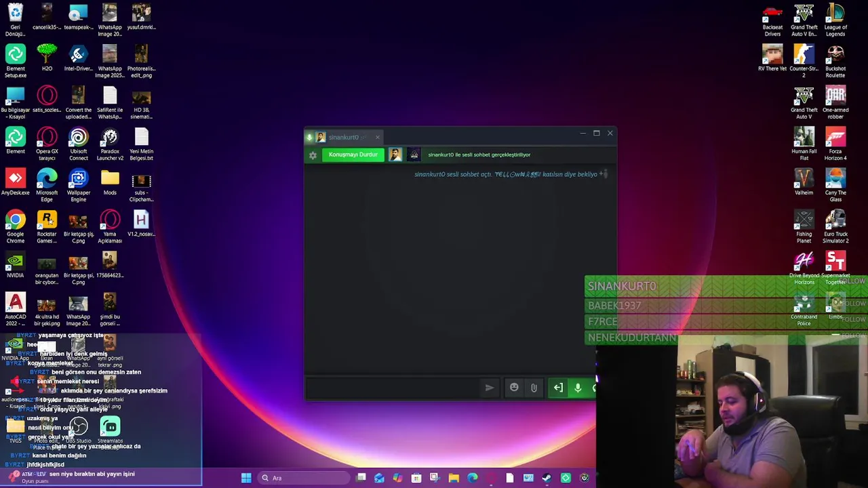This screenshot has width=868, height=488.
Task: Open One-armed robber desktop icon
Action: tap(835, 103)
